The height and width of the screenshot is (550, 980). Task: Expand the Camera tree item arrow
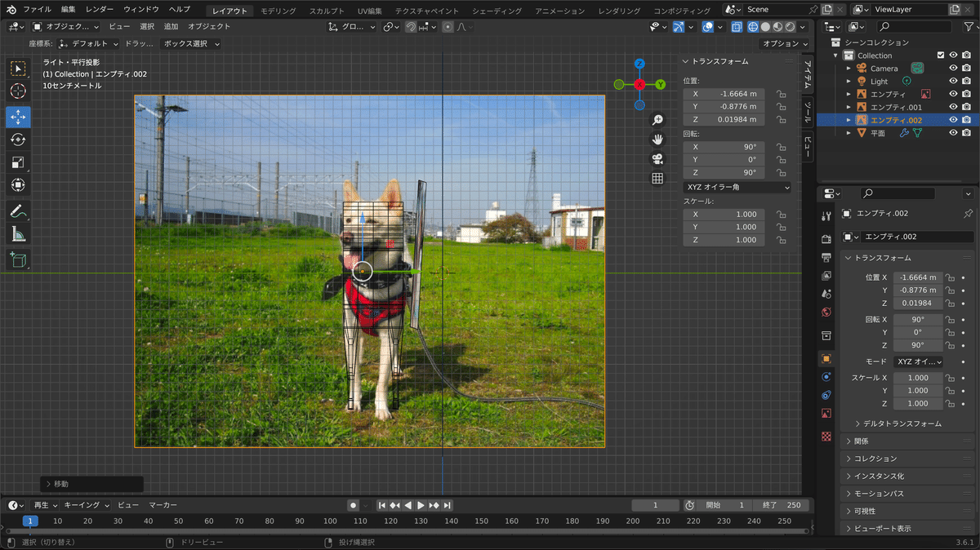pyautogui.click(x=849, y=69)
